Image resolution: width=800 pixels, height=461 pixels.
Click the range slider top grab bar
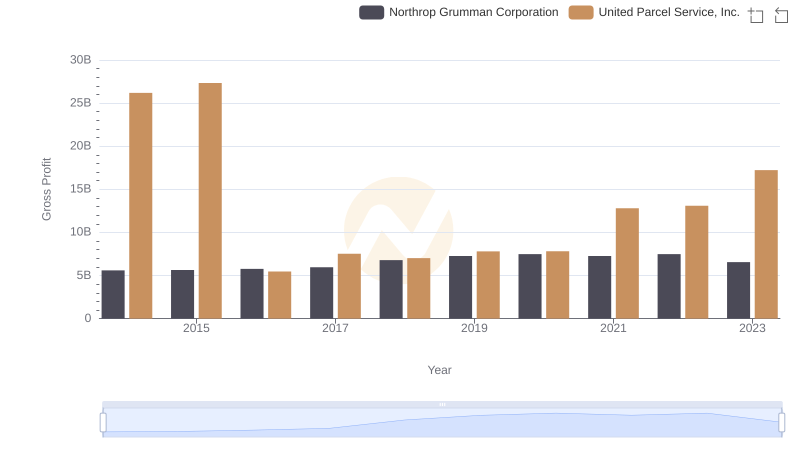click(x=442, y=404)
